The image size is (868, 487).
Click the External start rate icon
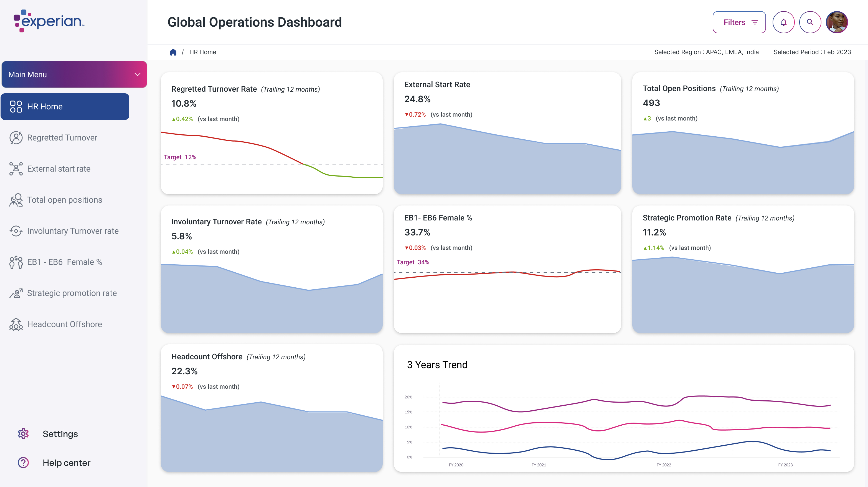(x=16, y=169)
